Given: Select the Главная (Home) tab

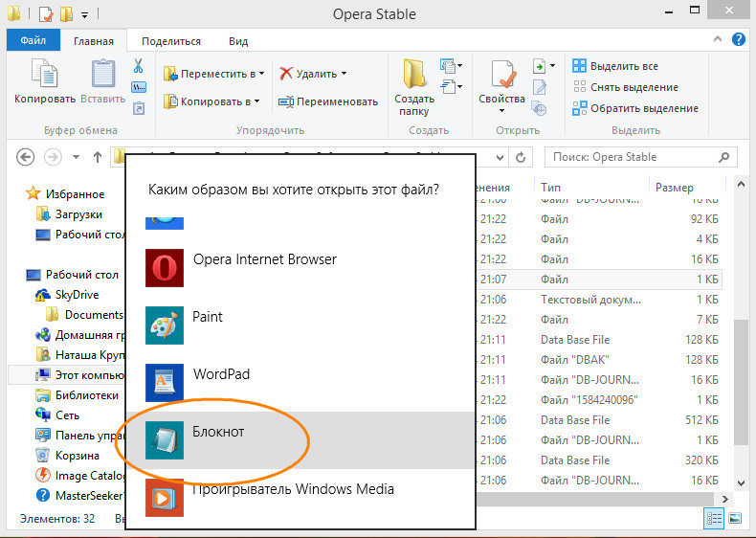Looking at the screenshot, I should pos(94,41).
